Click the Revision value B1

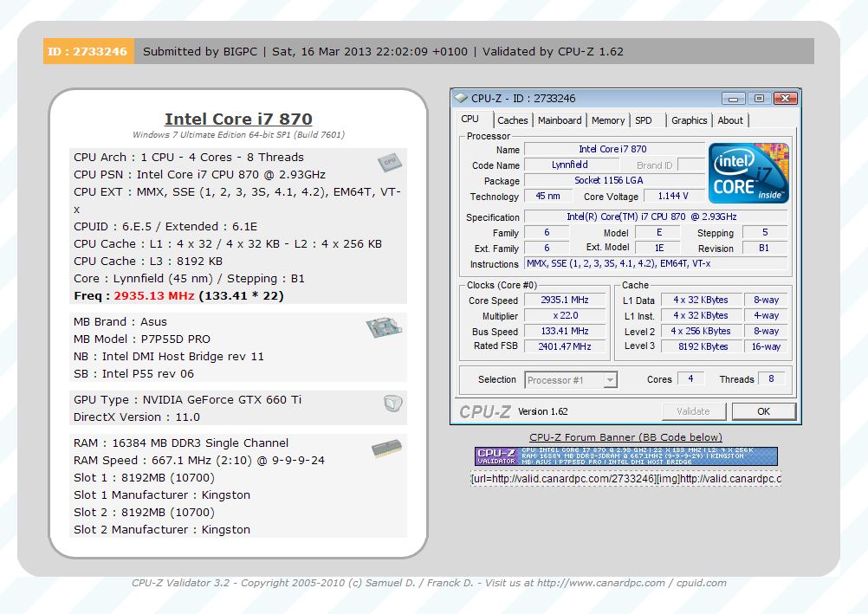point(764,248)
